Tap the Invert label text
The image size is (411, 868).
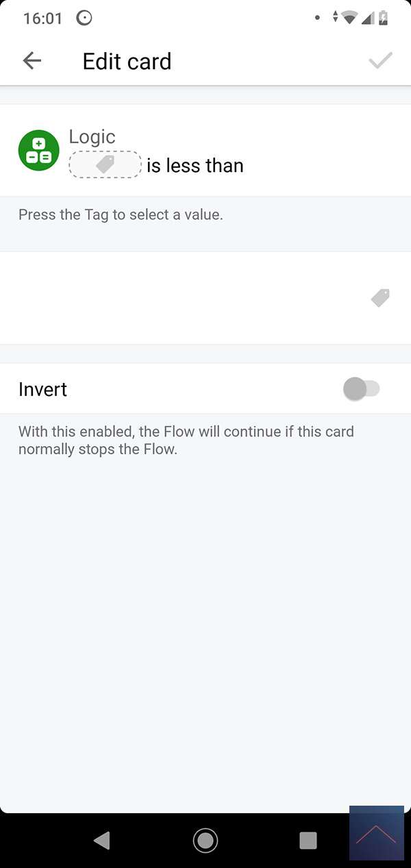(x=43, y=389)
